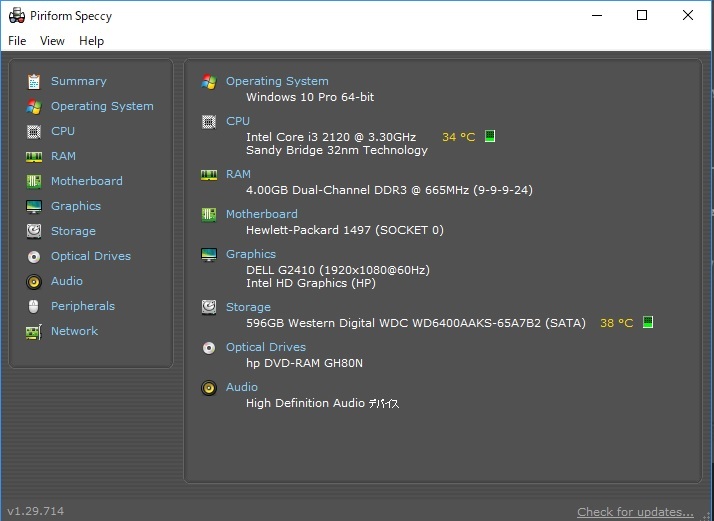View Network details from the sidebar
Screen dimensions: 714x521
pyautogui.click(x=74, y=331)
